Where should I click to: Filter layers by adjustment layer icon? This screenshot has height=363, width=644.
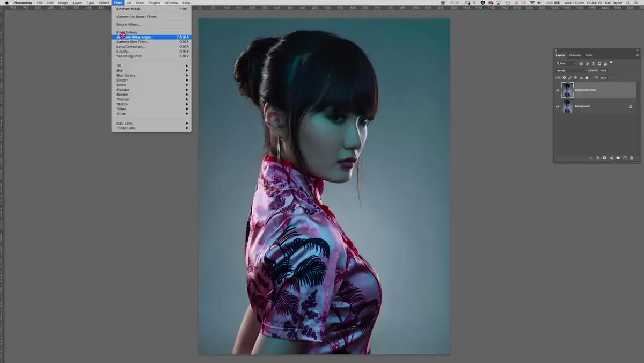587,63
